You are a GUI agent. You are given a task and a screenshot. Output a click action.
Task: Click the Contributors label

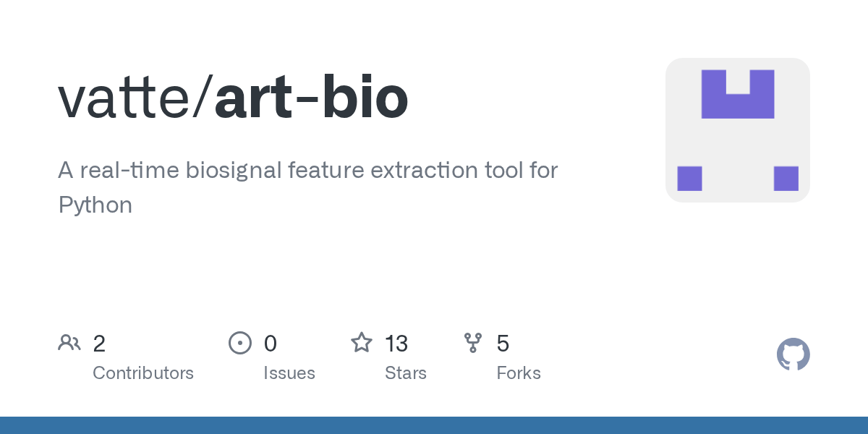[143, 373]
